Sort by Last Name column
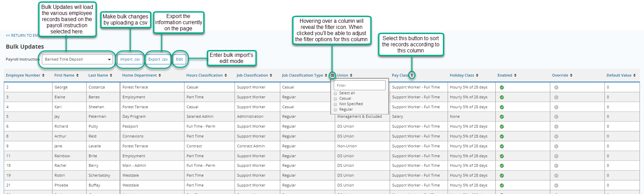The height and width of the screenshot is (194, 644). coord(111,76)
